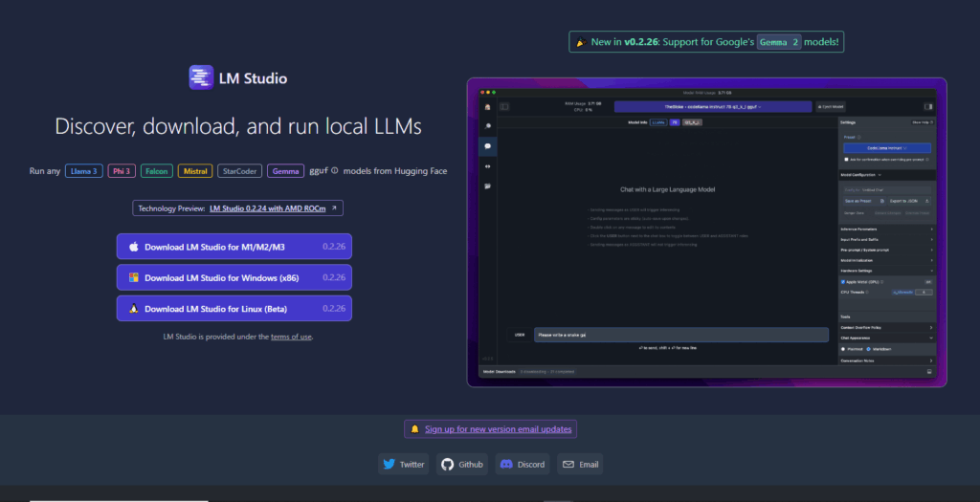Viewport: 980px width, 502px height.
Task: Click Save as Preset in the app preview
Action: pyautogui.click(x=864, y=201)
